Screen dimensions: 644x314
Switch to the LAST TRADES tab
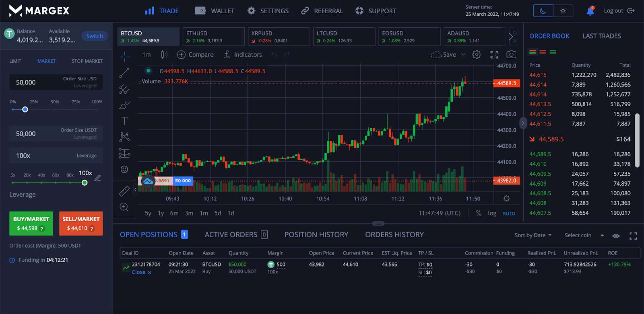click(602, 36)
